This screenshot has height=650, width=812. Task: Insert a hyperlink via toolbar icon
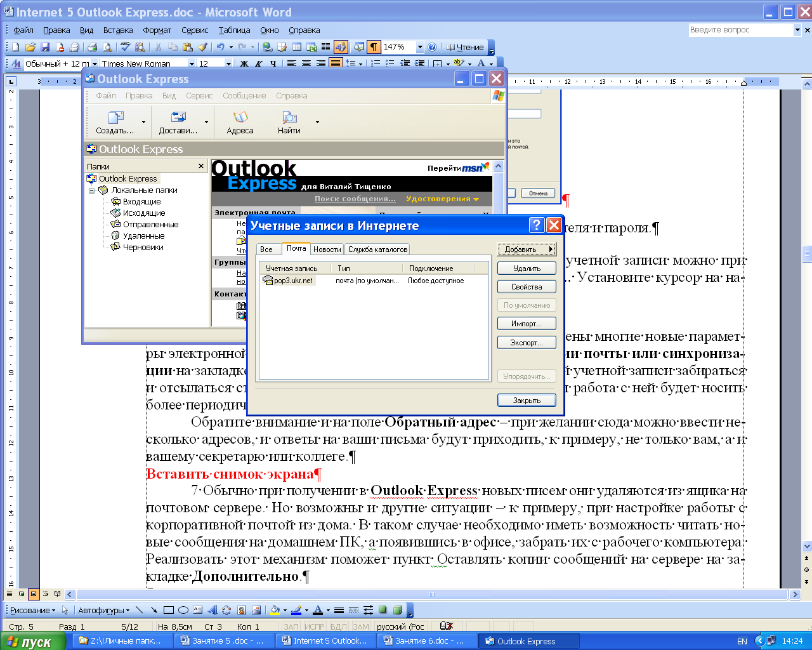coord(267,47)
